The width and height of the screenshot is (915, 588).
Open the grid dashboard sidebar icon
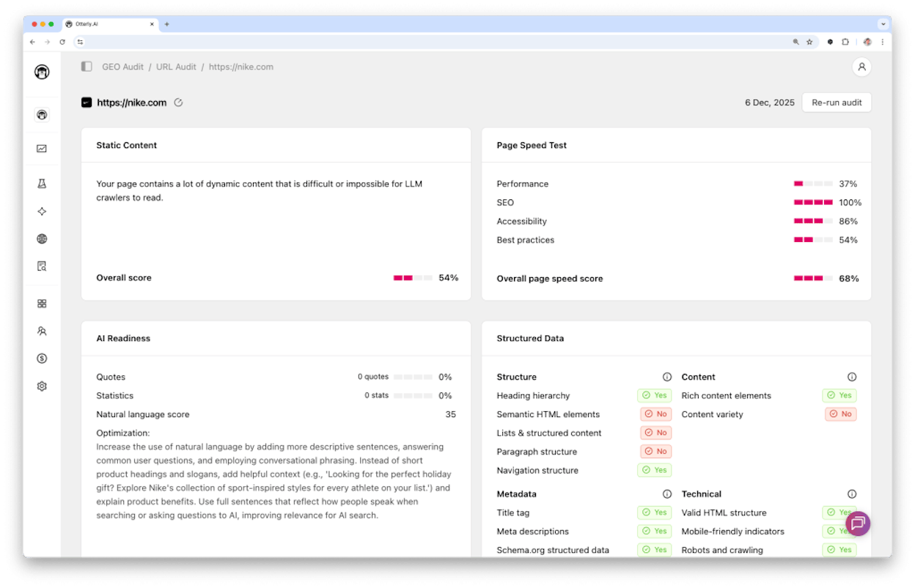(42, 304)
